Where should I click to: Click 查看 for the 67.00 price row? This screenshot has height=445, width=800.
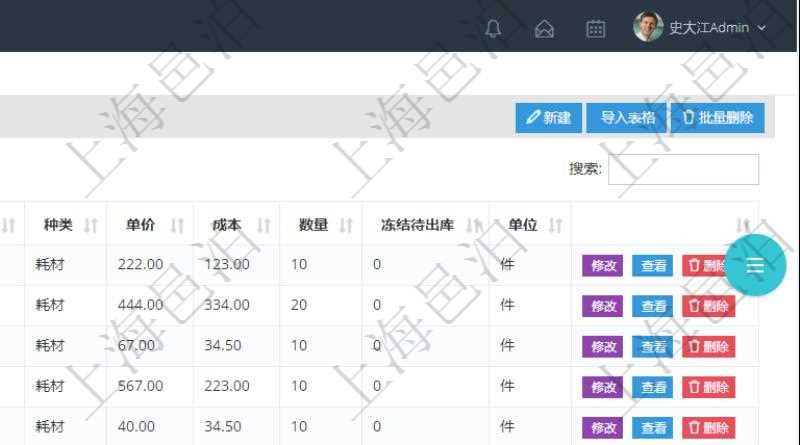pos(653,347)
